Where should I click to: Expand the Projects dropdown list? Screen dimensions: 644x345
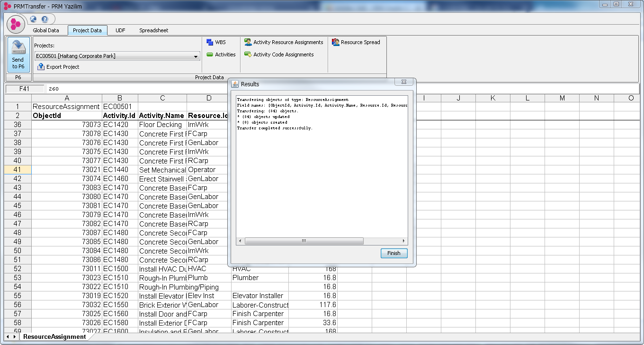(x=196, y=56)
